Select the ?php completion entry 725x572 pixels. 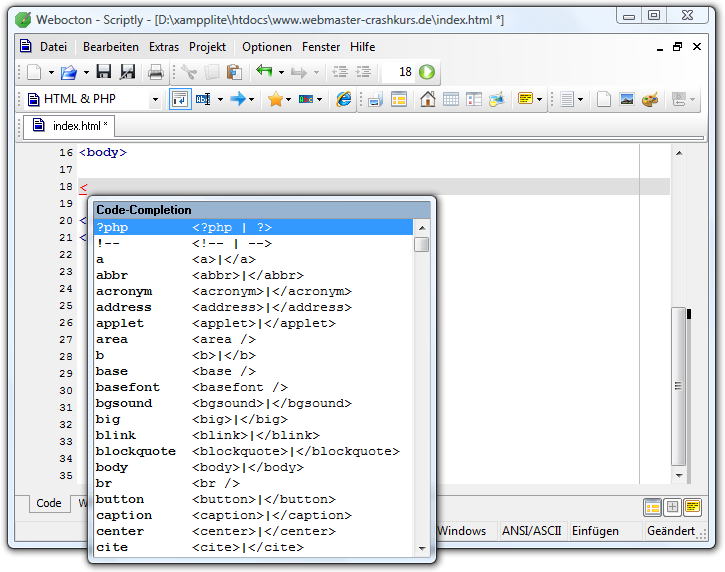tap(112, 227)
